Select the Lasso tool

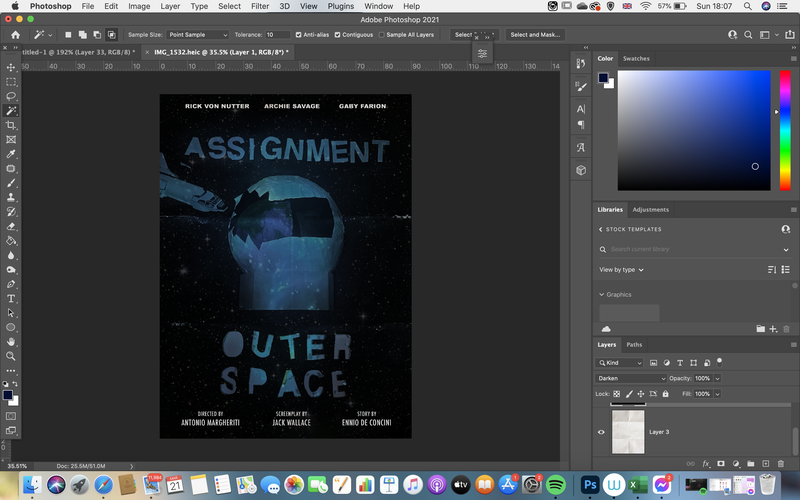(11, 96)
